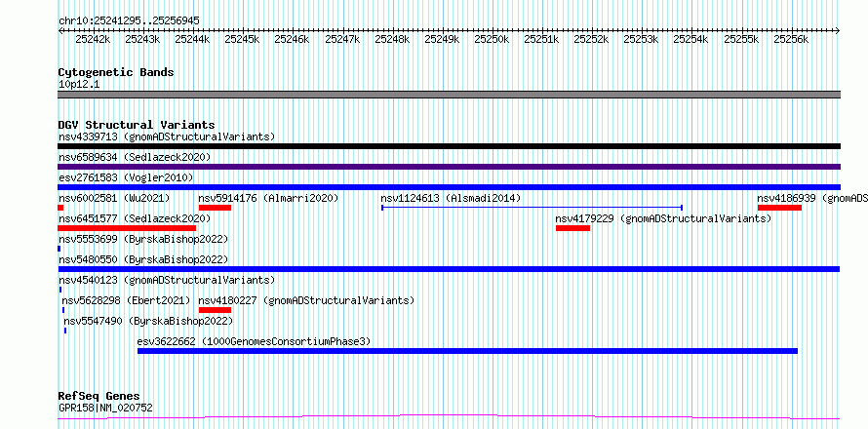Click nsv6451577 Sedlazeck2020 label
Image resolution: width=868 pixels, height=429 pixels.
point(135,218)
